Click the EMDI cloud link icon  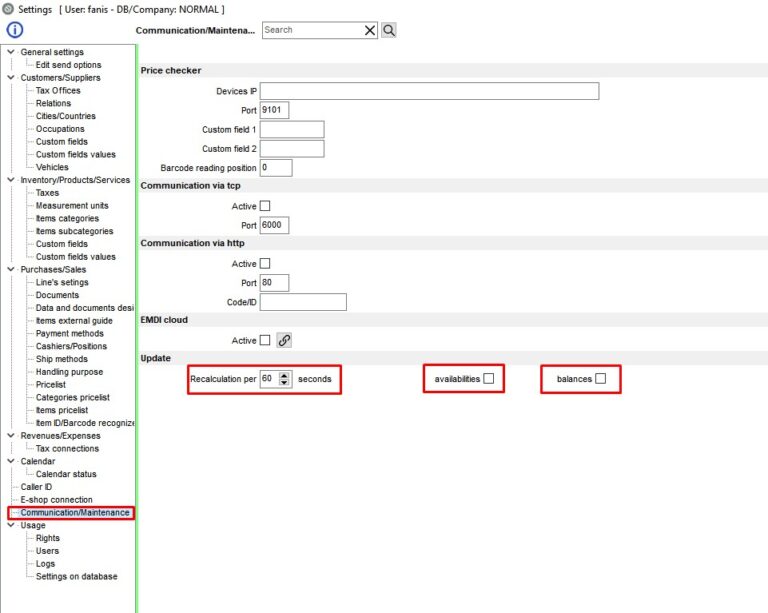(284, 340)
